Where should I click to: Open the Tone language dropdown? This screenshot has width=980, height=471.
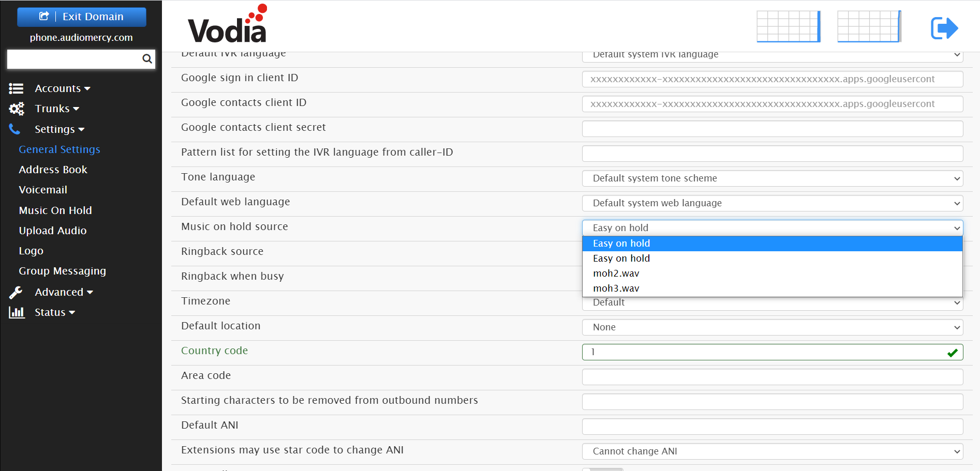point(772,178)
